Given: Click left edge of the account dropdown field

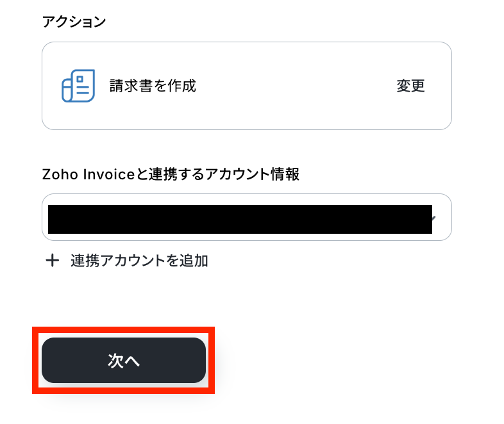Looking at the screenshot, I should click(46, 218).
